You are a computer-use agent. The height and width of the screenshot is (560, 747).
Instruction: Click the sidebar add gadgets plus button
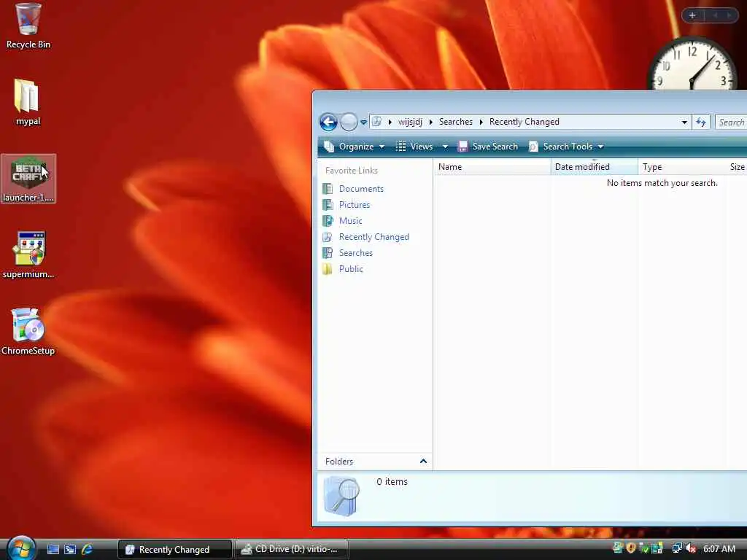[692, 16]
